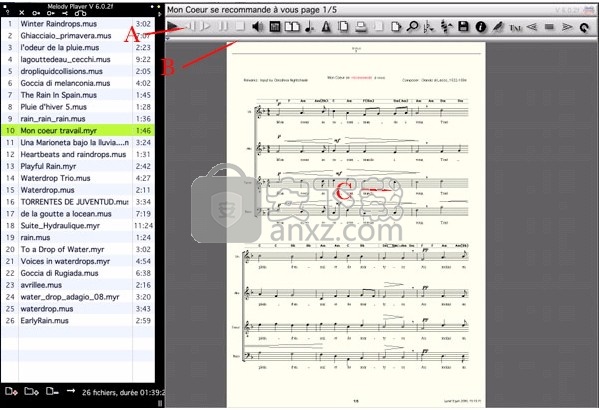
Task: Click the headphones icon in Melody Player
Action: (81, 13)
